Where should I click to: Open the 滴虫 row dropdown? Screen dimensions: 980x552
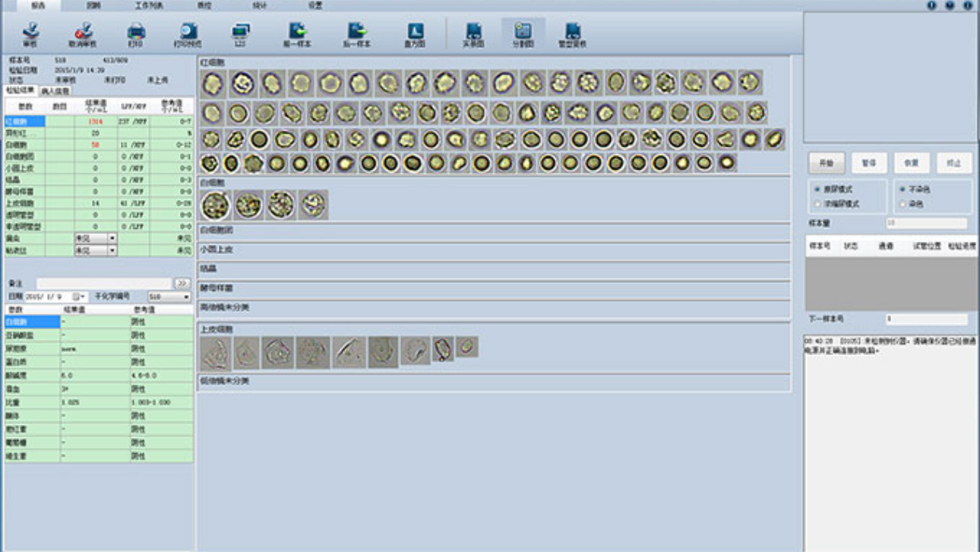pos(112,239)
